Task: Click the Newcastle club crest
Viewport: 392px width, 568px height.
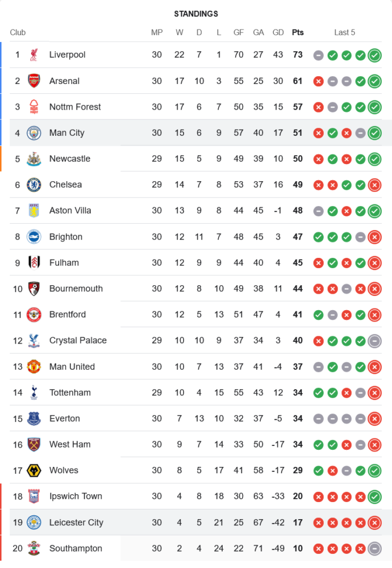Action: 34,159
